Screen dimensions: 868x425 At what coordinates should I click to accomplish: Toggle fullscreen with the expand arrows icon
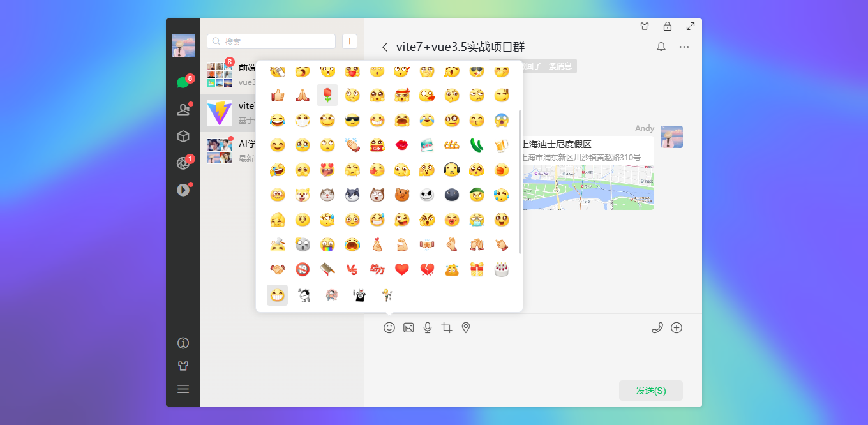[690, 26]
